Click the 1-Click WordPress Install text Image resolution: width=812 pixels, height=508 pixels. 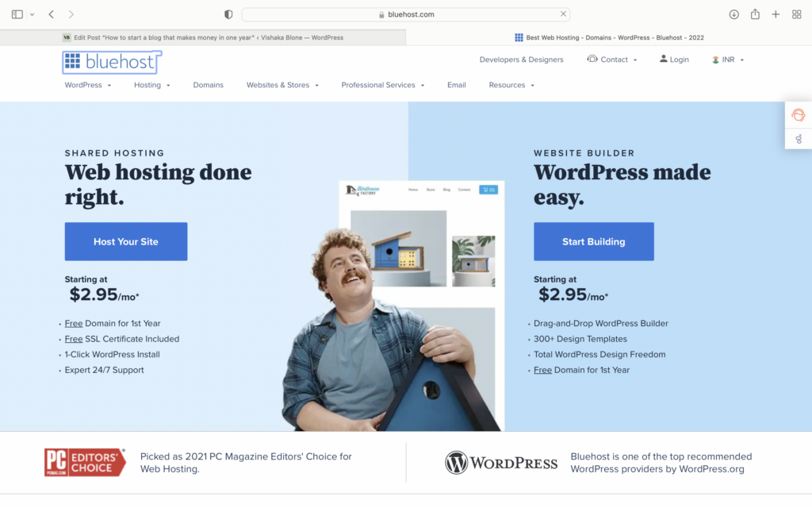coord(112,355)
